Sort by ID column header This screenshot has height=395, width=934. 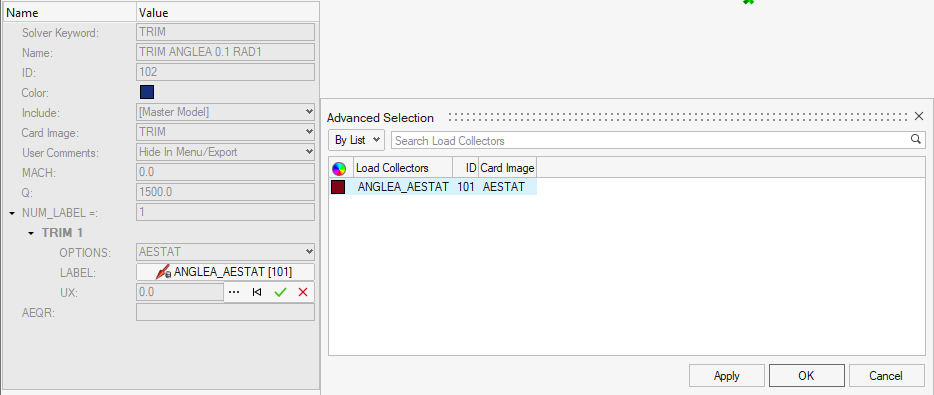tap(465, 168)
